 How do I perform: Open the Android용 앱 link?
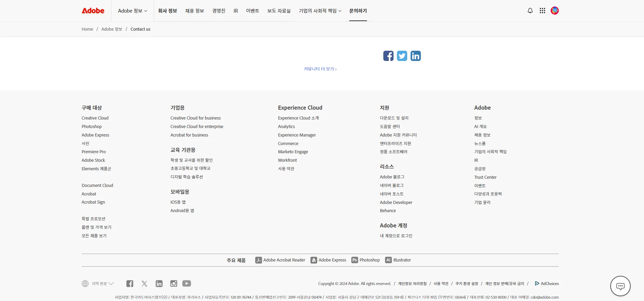point(182,211)
